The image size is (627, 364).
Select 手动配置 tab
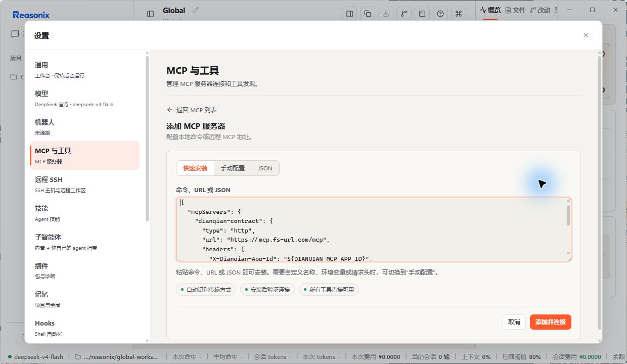click(233, 168)
